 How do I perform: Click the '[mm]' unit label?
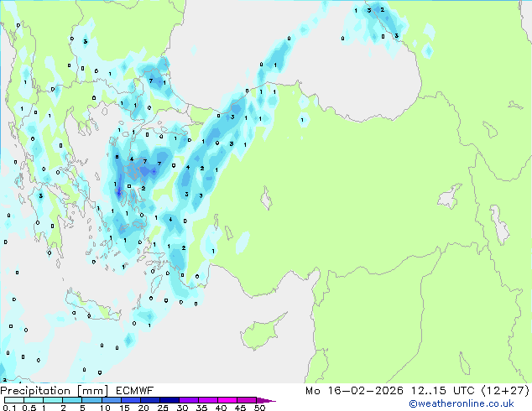(93, 391)
